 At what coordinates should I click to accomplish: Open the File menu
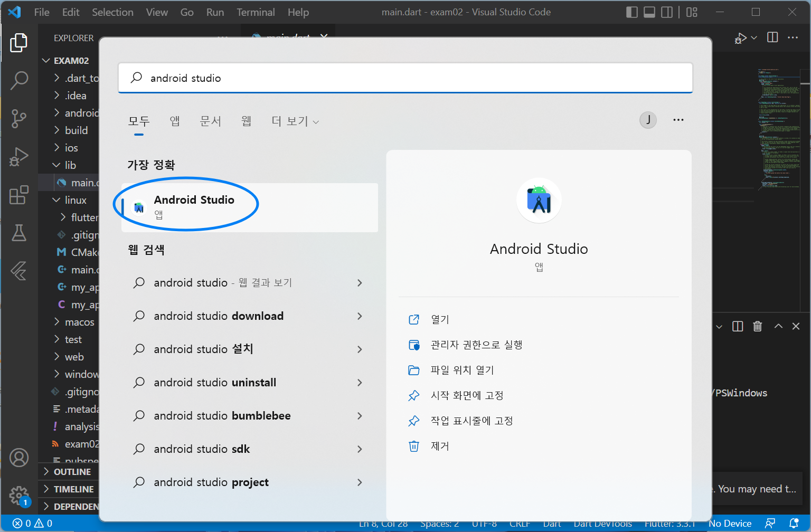tap(42, 12)
